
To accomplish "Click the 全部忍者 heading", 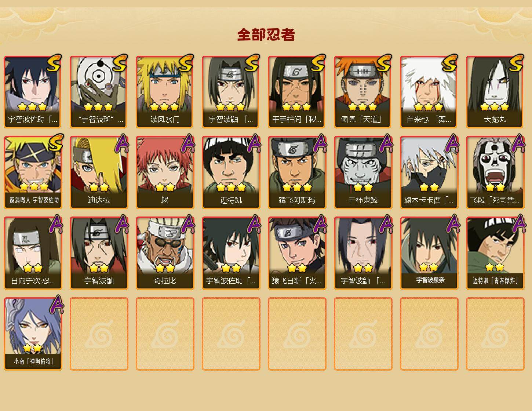I will pos(266,34).
